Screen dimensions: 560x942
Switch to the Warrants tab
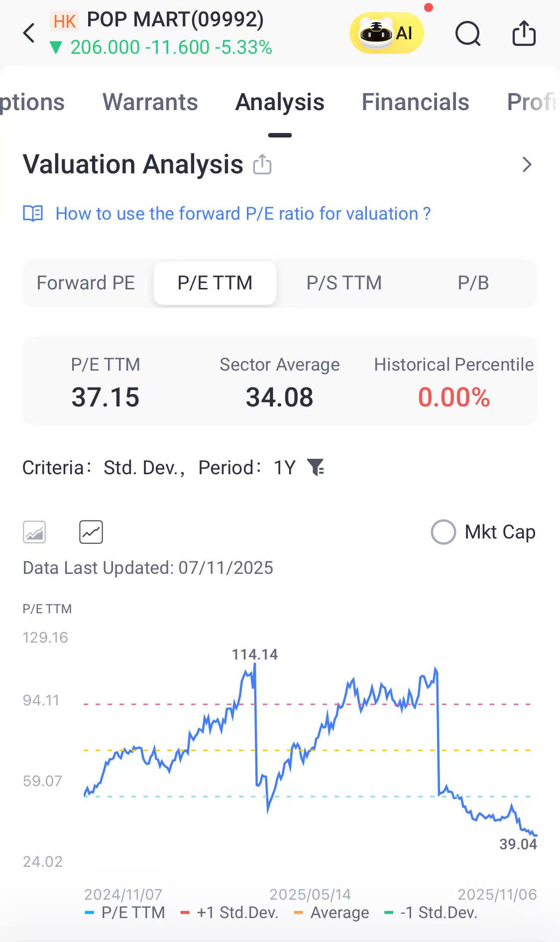[150, 102]
